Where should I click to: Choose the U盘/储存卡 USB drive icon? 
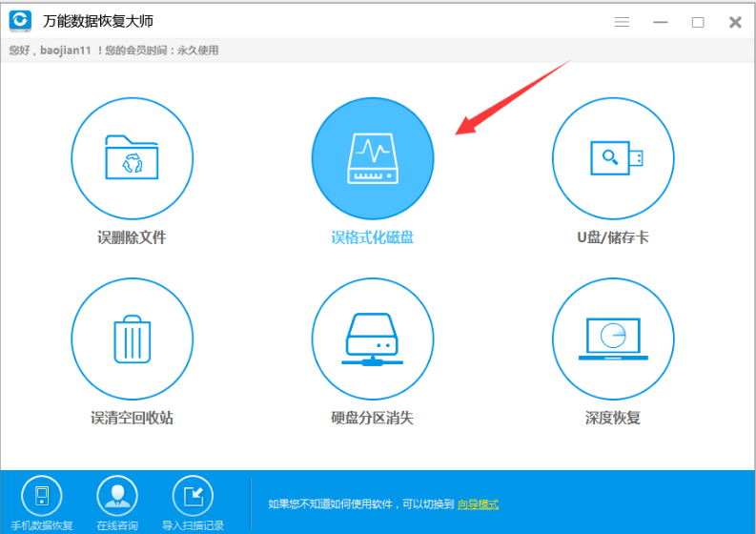613,158
